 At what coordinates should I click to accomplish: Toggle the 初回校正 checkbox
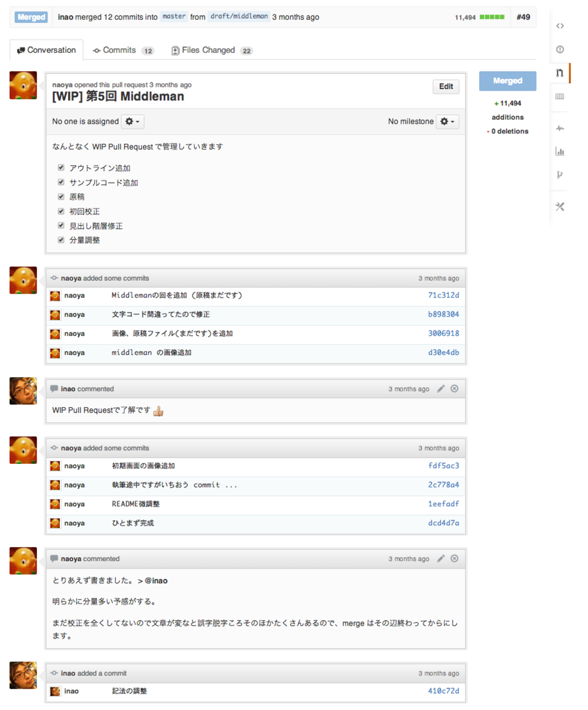point(61,211)
